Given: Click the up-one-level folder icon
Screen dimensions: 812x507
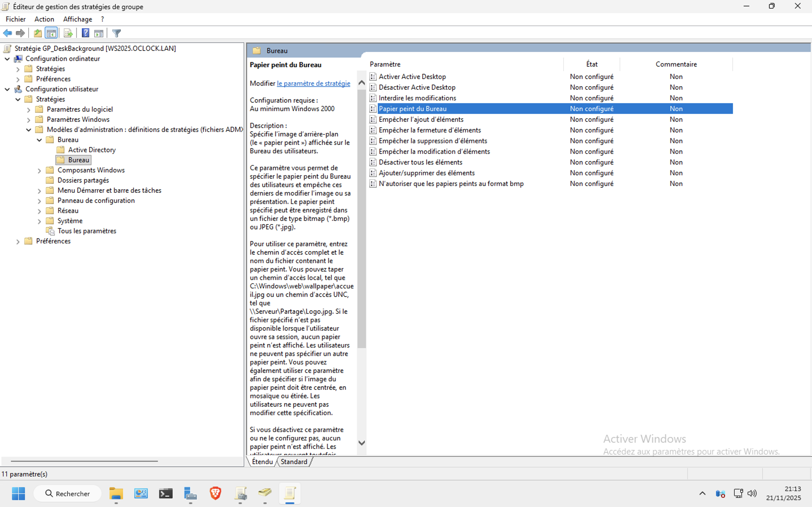Looking at the screenshot, I should tap(38, 33).
